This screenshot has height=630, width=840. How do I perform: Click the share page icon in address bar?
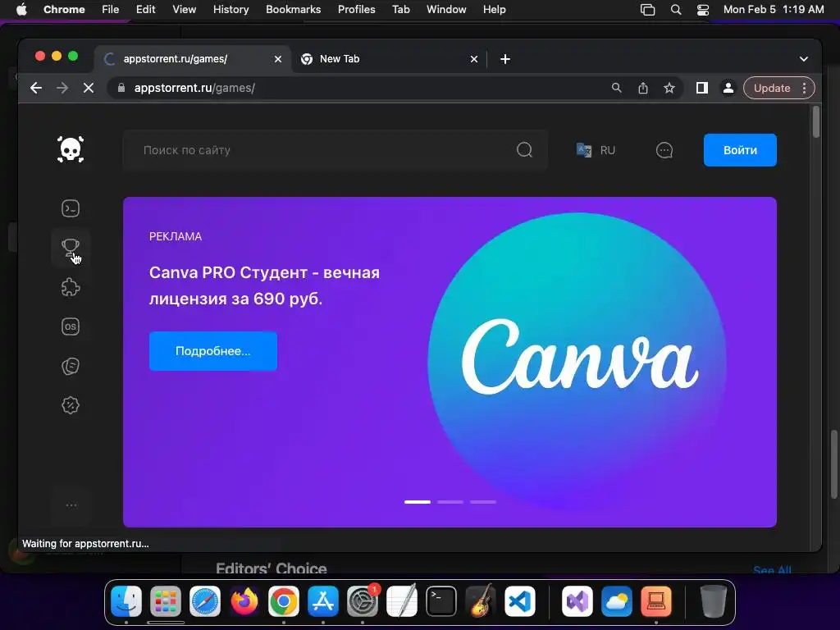click(643, 88)
